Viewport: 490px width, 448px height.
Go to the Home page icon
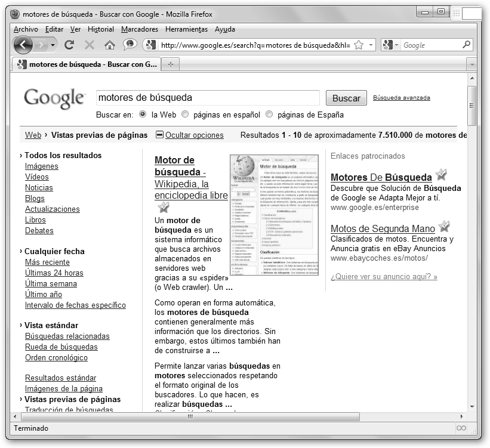pyautogui.click(x=109, y=45)
